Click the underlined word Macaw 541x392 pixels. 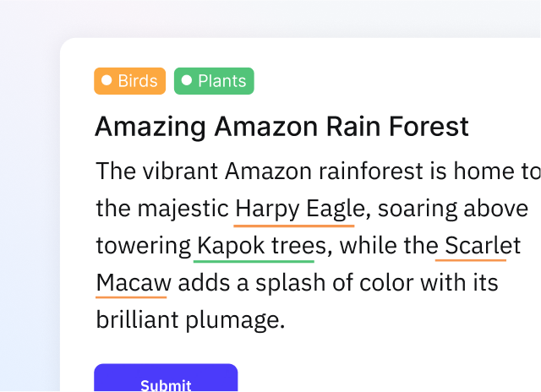pyautogui.click(x=133, y=283)
